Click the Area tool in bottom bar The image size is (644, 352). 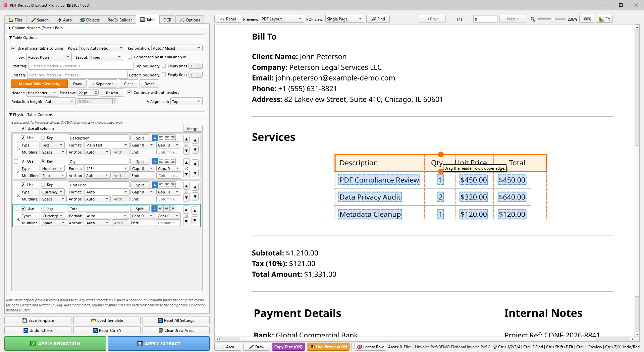[x=228, y=347]
